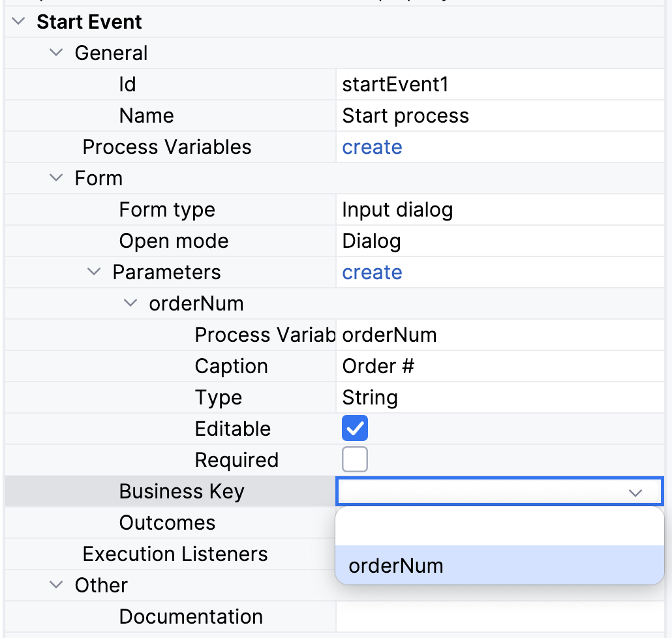672x638 pixels.
Task: Click the Business Key dropdown arrow
Action: 635,493
